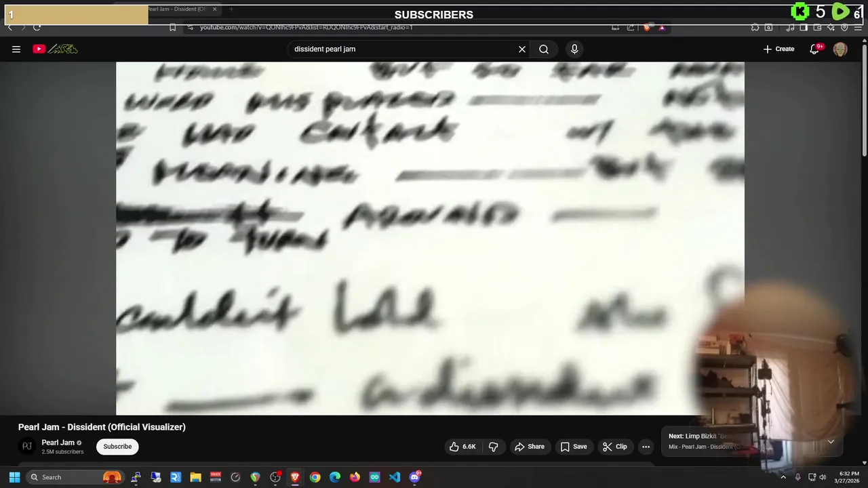Go back in browser history
Image resolution: width=868 pixels, height=488 pixels.
9,27
